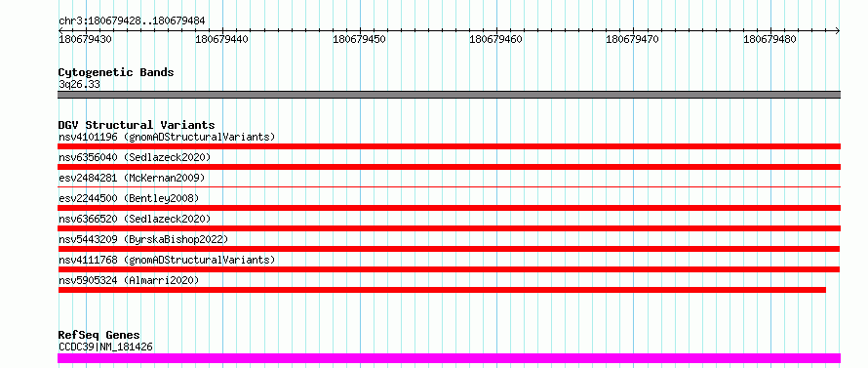The width and height of the screenshot is (868, 368).
Task: Open variant esv2484281 (McKernan2009) label
Action: [132, 178]
